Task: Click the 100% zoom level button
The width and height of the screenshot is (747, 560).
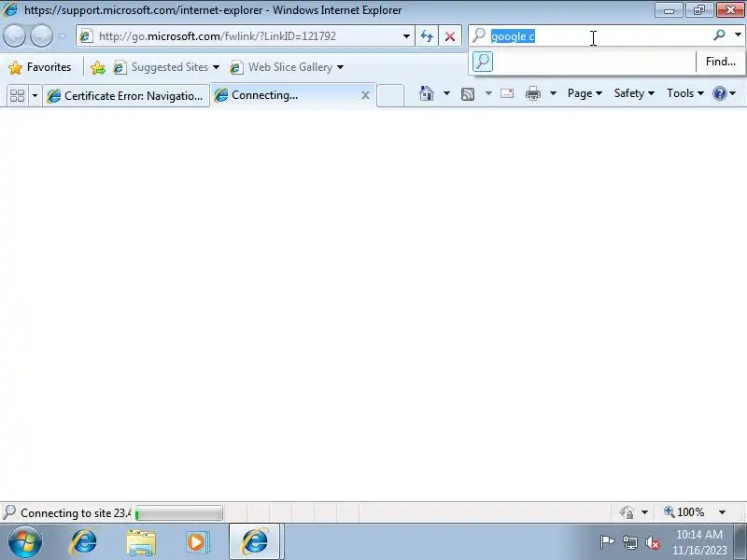Action: [684, 512]
